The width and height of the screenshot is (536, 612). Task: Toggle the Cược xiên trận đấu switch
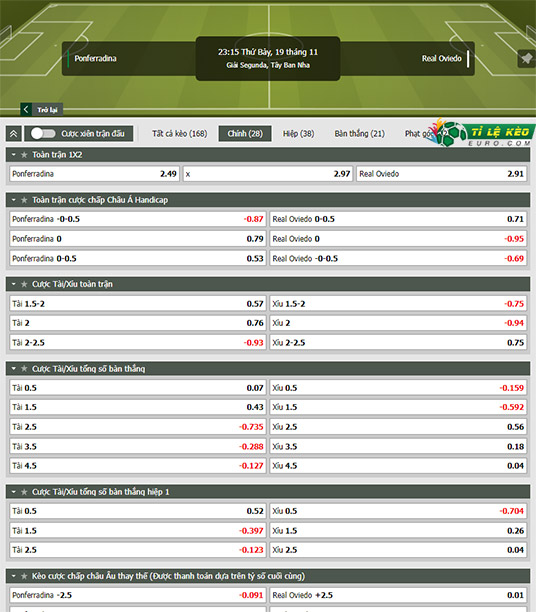point(43,133)
